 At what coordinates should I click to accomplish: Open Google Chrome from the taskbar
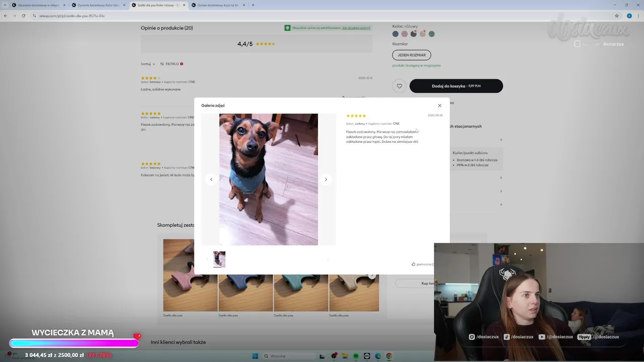click(389, 356)
